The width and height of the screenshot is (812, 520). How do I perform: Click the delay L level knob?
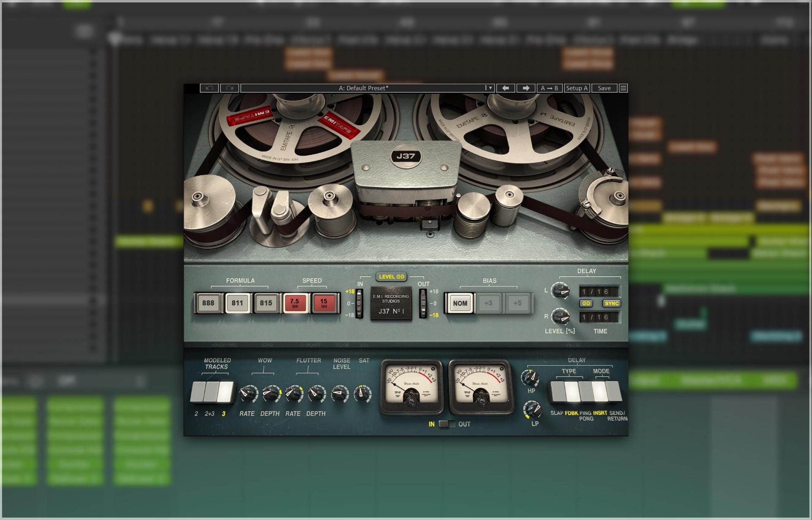(x=561, y=291)
